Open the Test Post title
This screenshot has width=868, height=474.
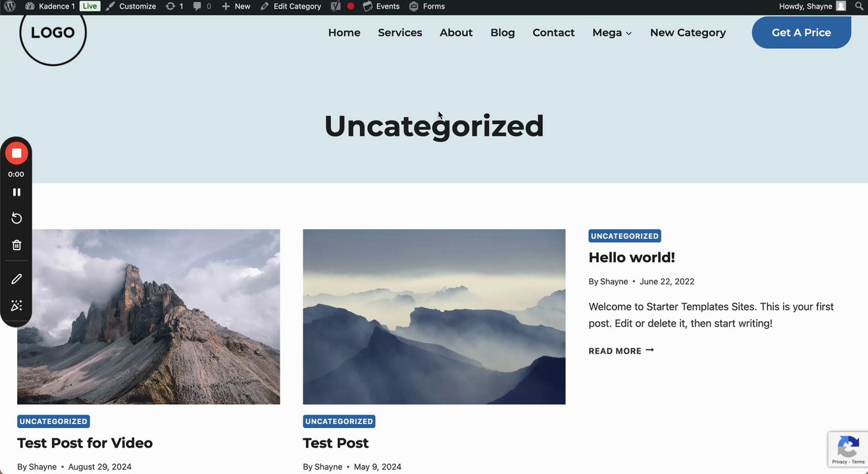(336, 443)
